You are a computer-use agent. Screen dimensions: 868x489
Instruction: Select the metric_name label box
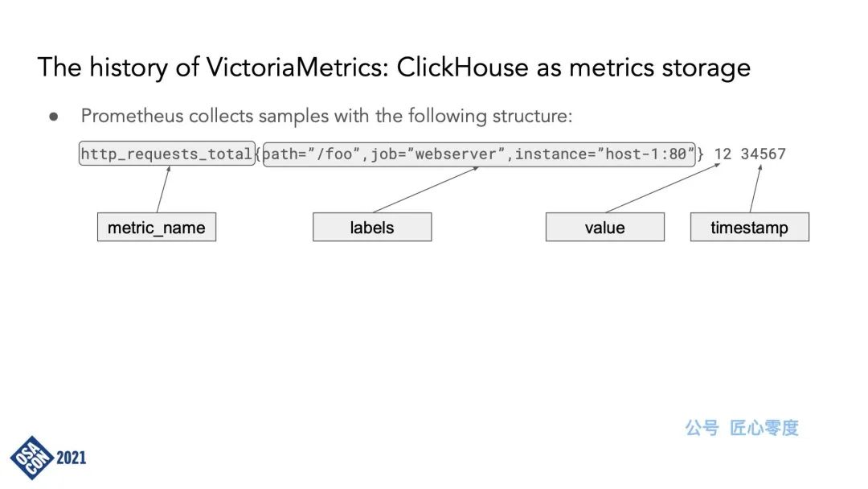point(157,227)
